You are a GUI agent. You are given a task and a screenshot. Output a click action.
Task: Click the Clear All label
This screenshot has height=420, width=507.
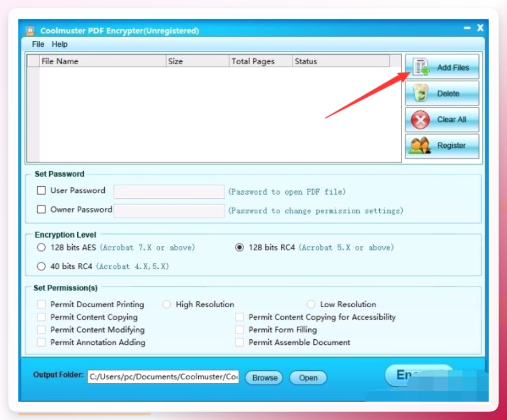pos(451,119)
